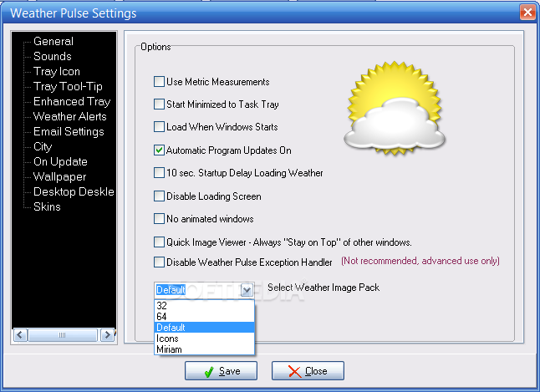This screenshot has width=540, height=392.
Task: Go to Wallpaper settings
Action: point(59,176)
